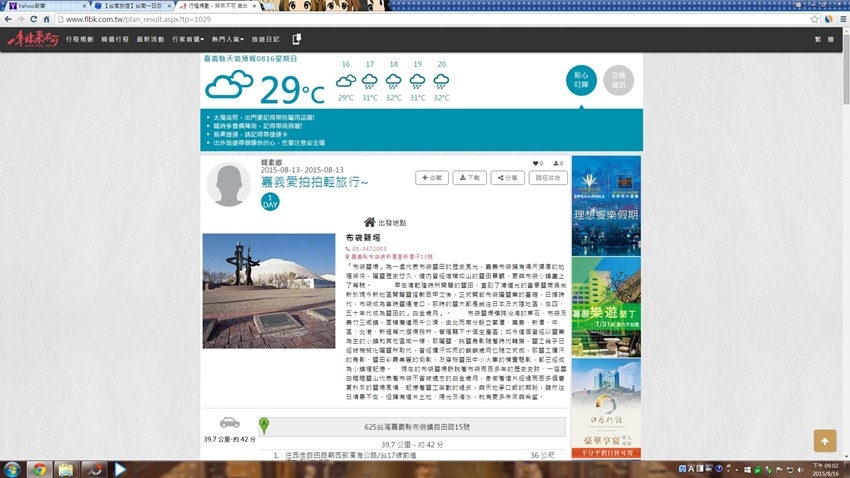This screenshot has width=850, height=478.
Task: Open the 布袋鹽場 photo thumbnail
Action: 269,291
